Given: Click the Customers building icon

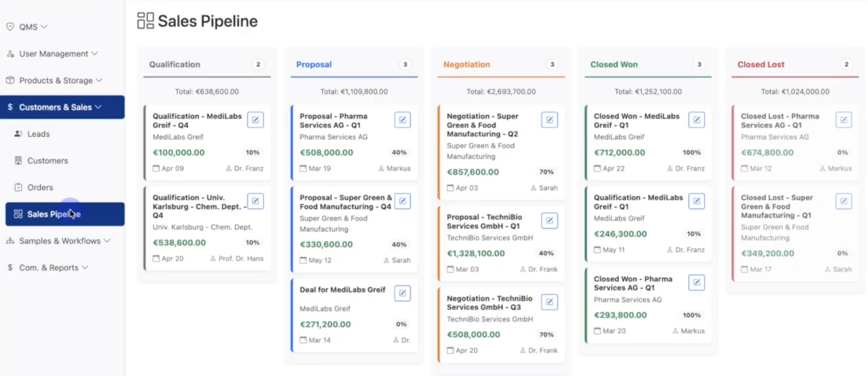Looking at the screenshot, I should tap(18, 160).
